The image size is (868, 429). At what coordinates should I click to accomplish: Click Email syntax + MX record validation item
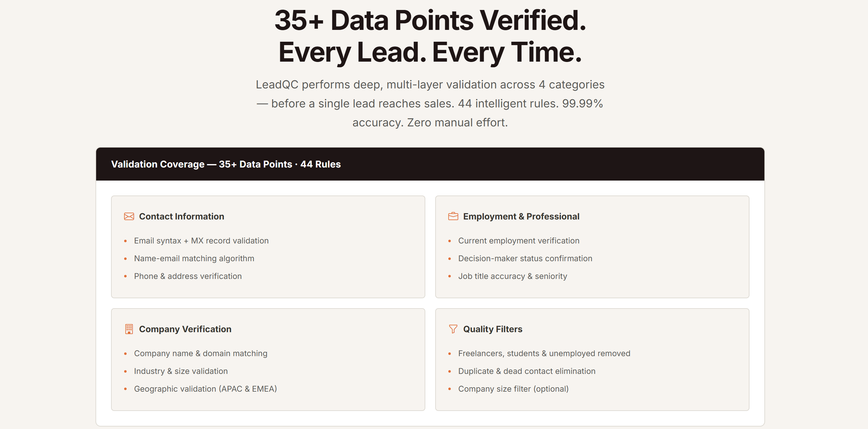click(201, 241)
